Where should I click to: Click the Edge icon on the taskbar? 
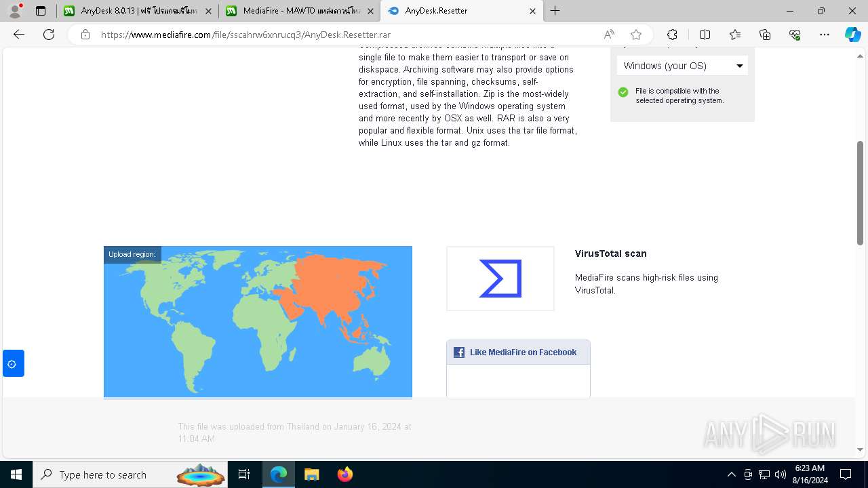[x=279, y=474]
